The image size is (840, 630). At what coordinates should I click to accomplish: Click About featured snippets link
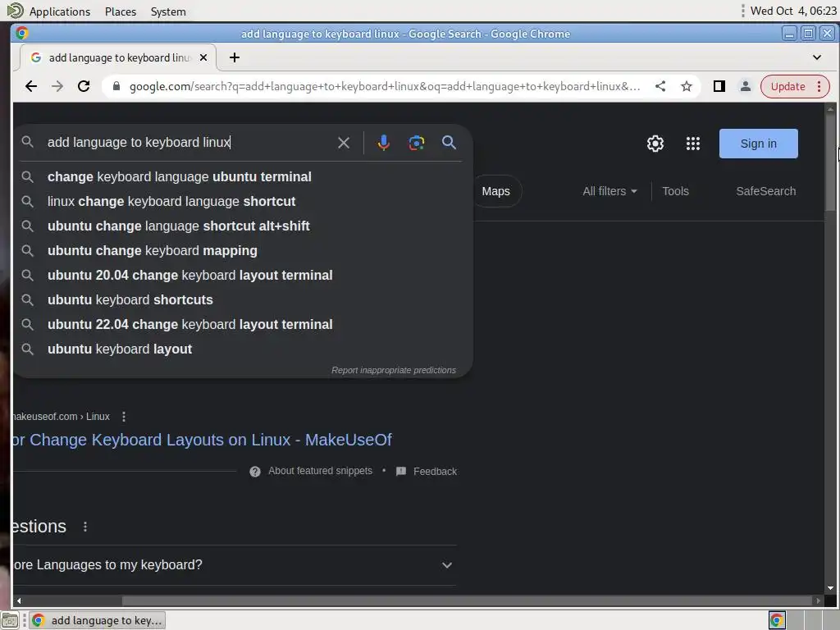[320, 471]
